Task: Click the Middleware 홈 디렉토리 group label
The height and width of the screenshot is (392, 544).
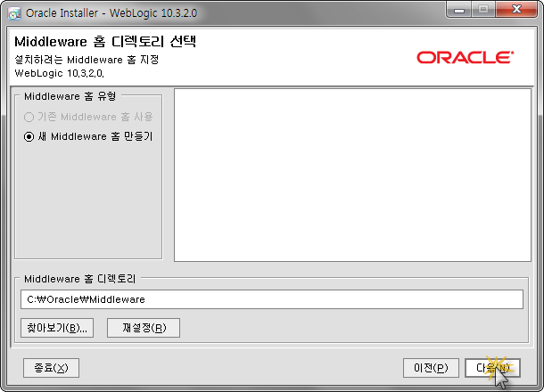Action: point(79,279)
